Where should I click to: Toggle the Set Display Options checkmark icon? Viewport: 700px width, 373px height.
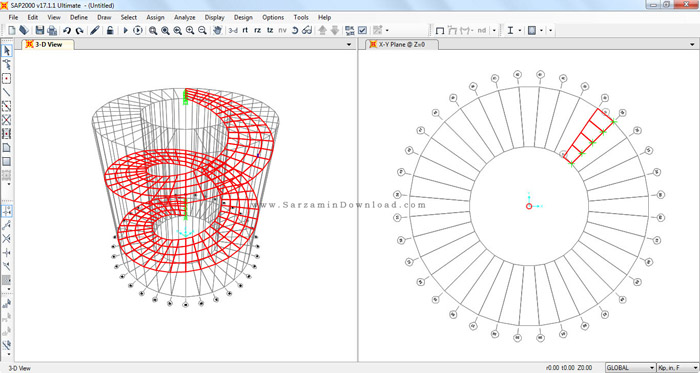[x=362, y=30]
